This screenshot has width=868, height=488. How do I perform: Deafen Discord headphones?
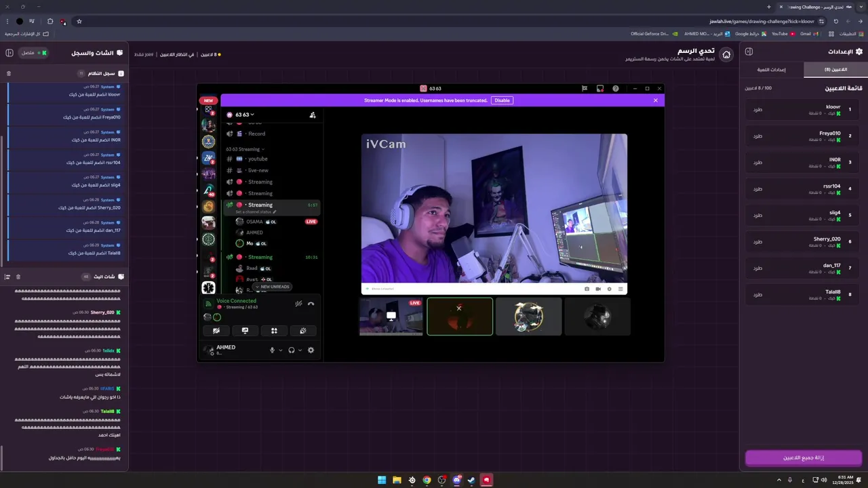[x=292, y=350]
